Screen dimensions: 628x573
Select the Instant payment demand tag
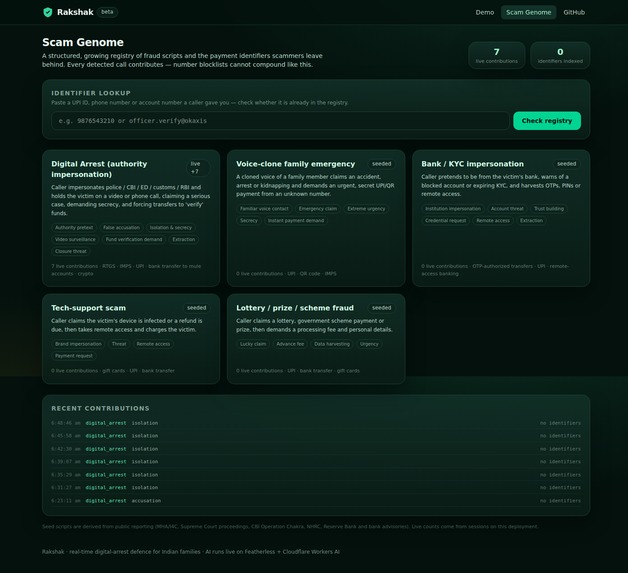click(296, 221)
